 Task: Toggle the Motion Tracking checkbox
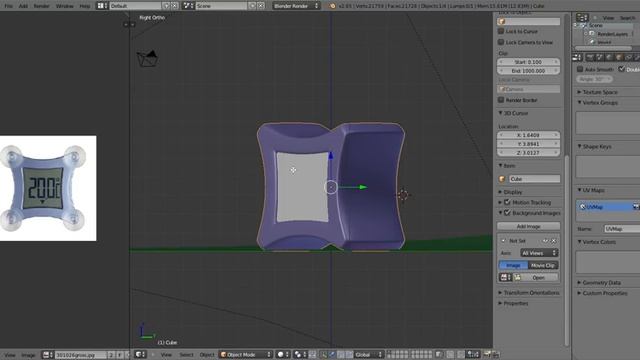click(x=507, y=202)
